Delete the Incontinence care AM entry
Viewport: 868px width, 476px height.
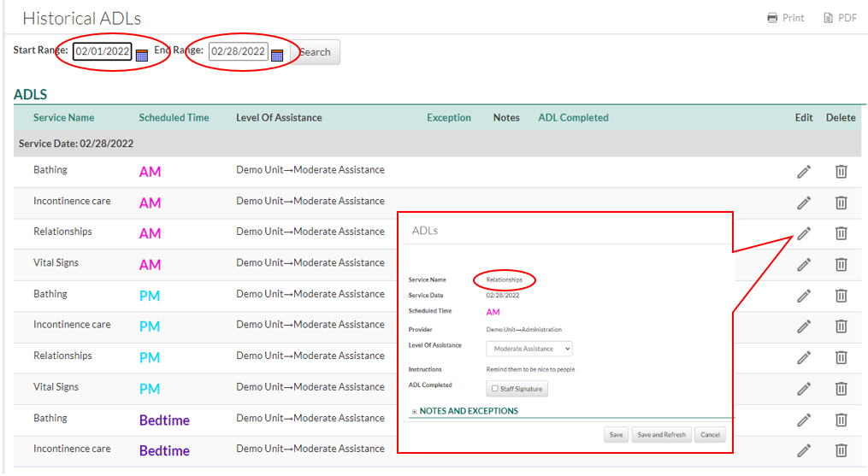coord(841,203)
